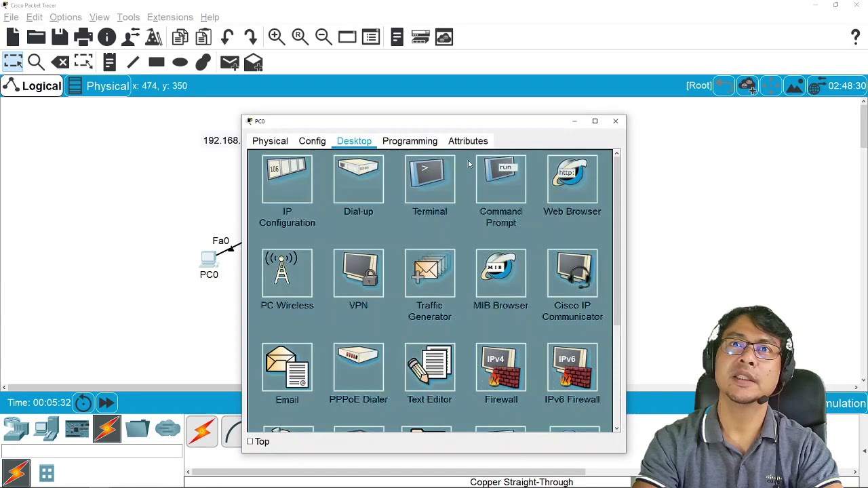Zoom in on the workspace
This screenshot has height=488, width=868.
pos(276,37)
